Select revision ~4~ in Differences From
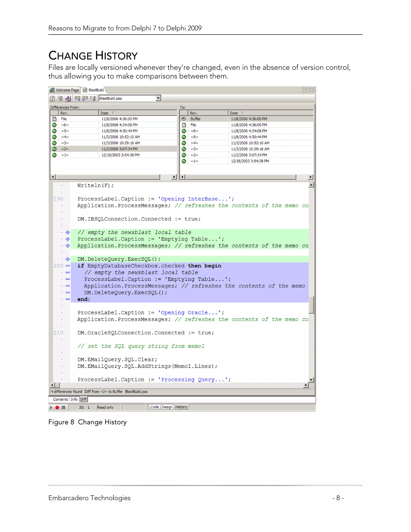The width and height of the screenshot is (411, 532). pos(114,137)
